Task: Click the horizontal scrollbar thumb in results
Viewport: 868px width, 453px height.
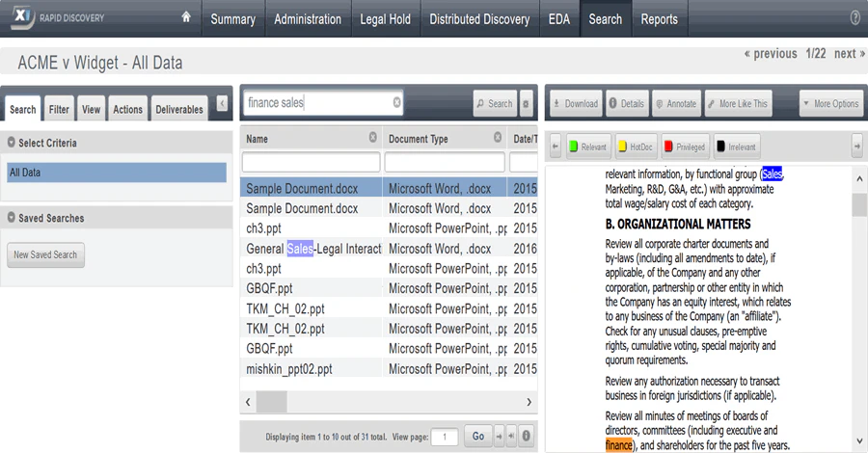Action: (x=271, y=402)
